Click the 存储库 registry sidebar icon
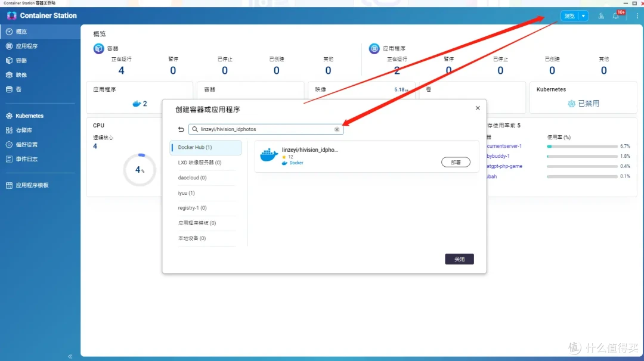This screenshot has width=644, height=361. coord(9,130)
